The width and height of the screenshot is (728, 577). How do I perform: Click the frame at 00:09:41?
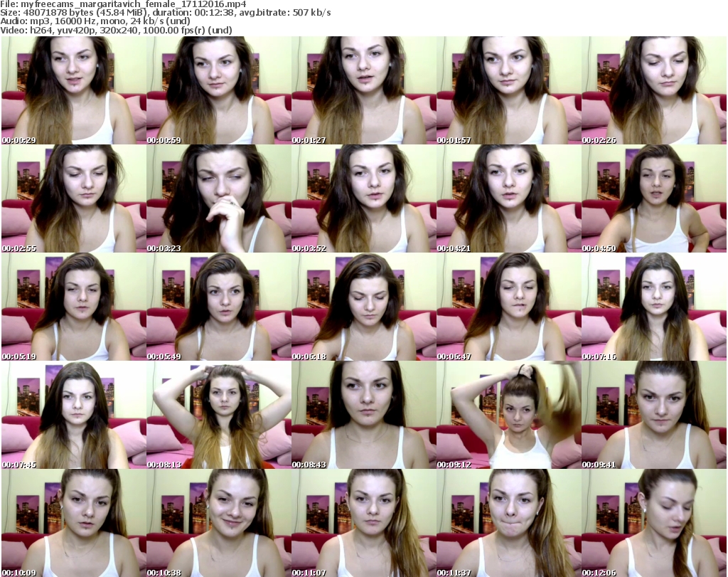653,415
